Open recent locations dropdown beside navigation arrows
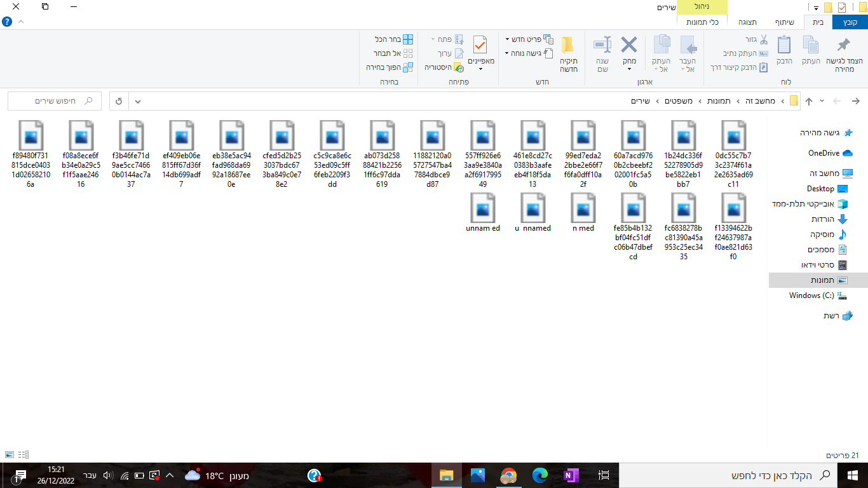This screenshot has height=488, width=868. pyautogui.click(x=822, y=101)
